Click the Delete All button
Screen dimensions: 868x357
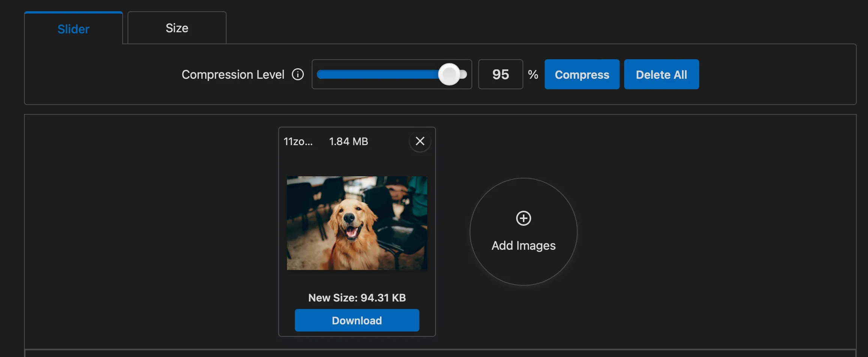(661, 74)
